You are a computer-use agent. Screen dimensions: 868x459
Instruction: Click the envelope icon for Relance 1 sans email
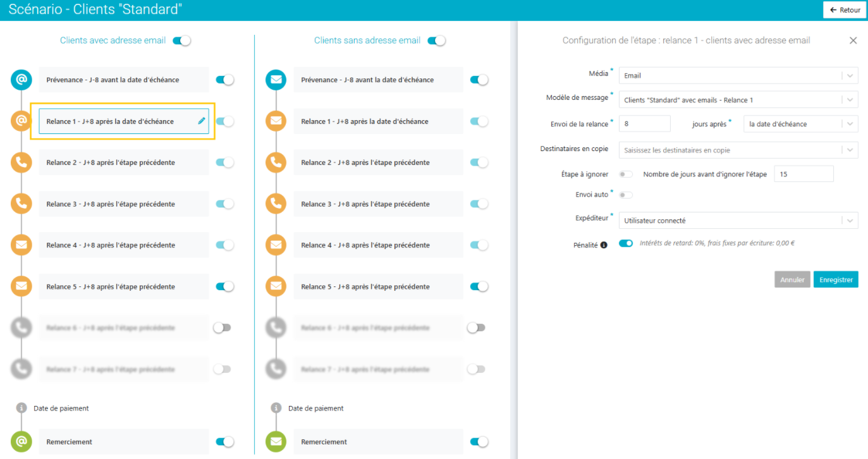[x=276, y=121]
